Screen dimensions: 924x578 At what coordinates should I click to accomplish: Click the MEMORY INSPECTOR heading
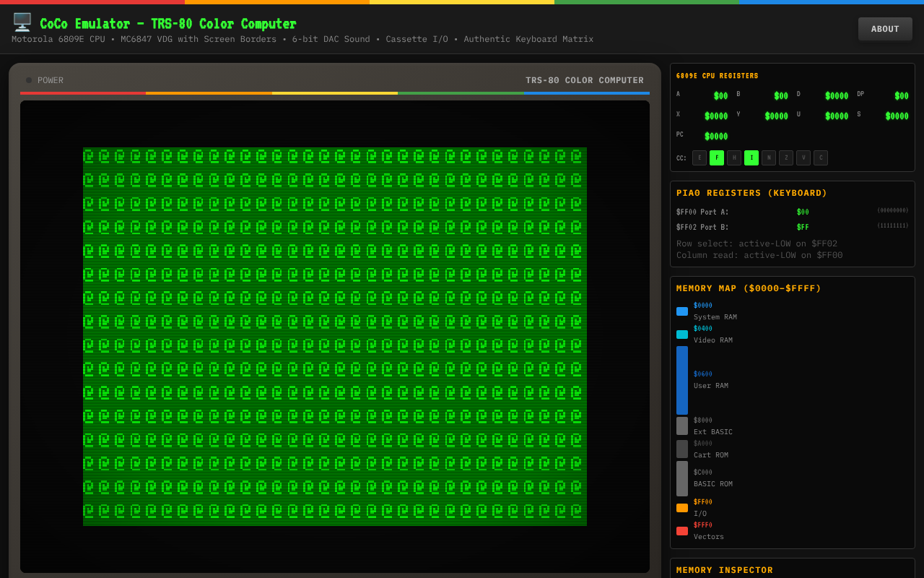[x=725, y=570]
